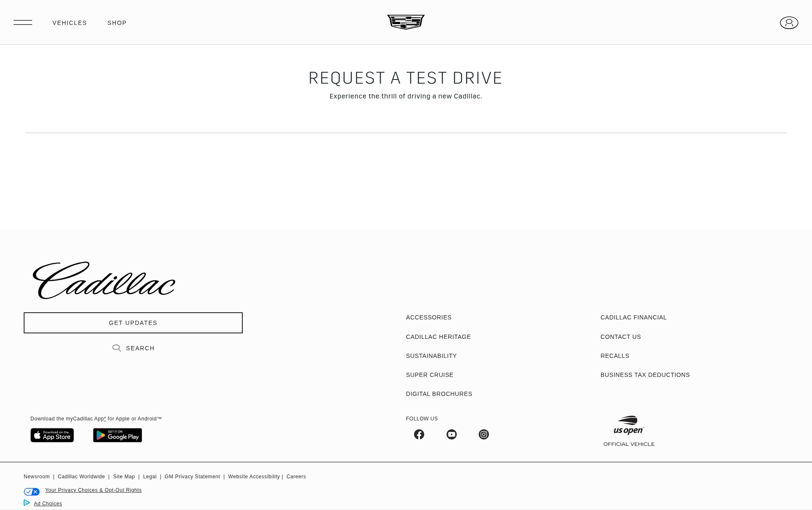Click the privacy options blue toggle icon
This screenshot has height=510, width=812.
coord(32,491)
